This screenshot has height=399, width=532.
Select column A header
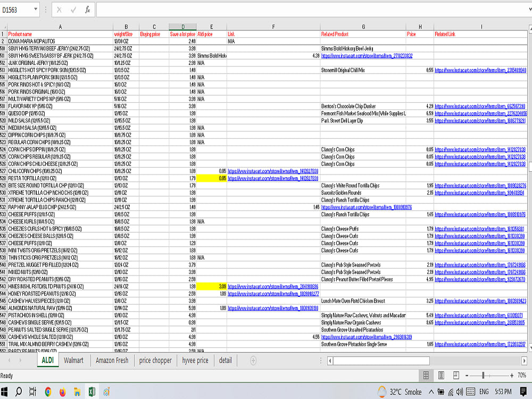[60, 27]
